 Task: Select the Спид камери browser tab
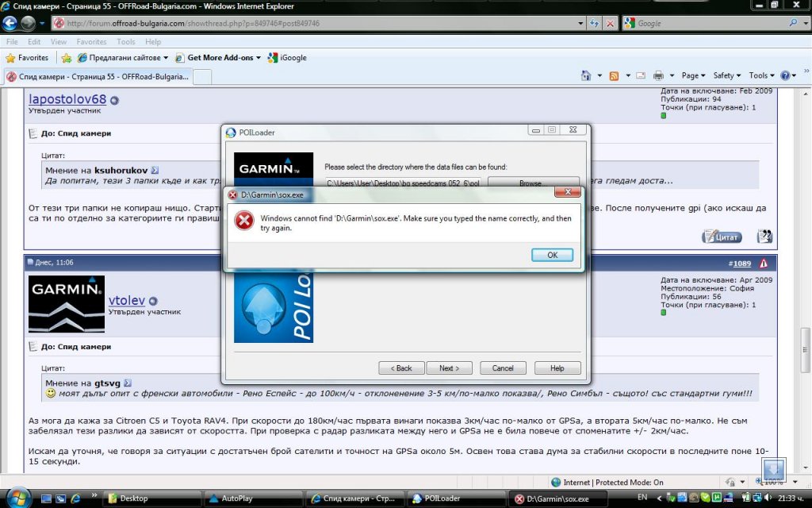click(98, 77)
